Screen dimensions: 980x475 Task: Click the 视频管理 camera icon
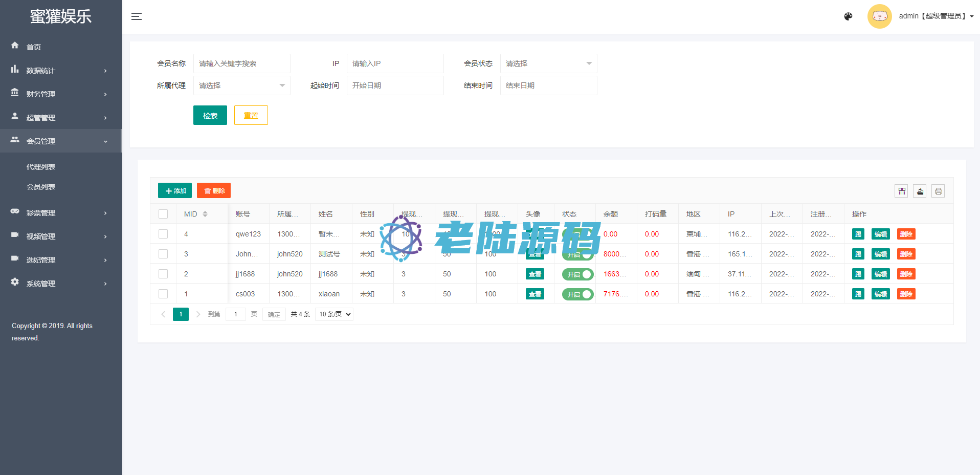tap(15, 235)
